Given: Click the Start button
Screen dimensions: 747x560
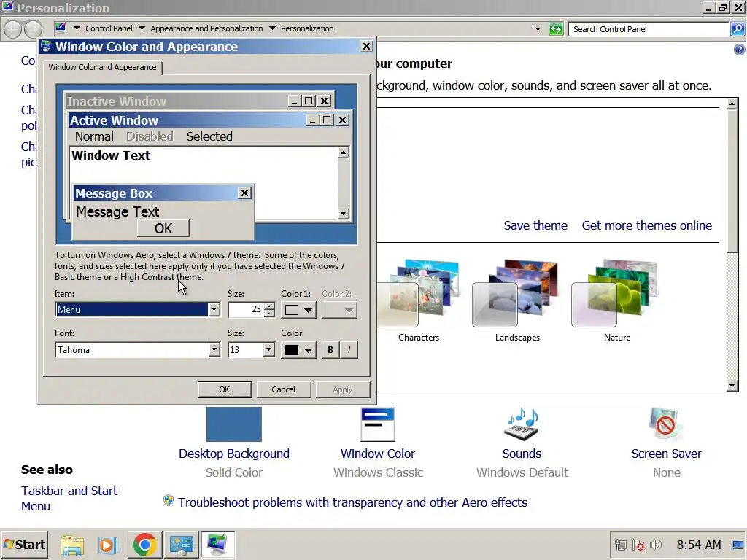Looking at the screenshot, I should [24, 544].
